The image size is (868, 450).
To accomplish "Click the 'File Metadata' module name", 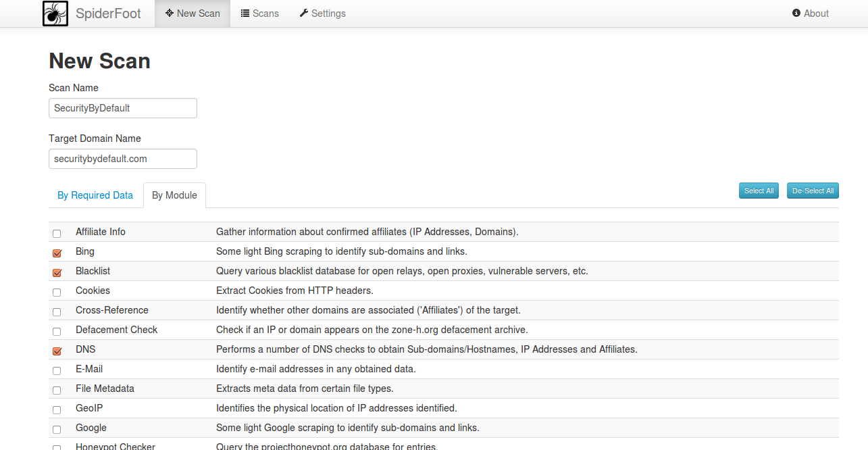I will [105, 389].
